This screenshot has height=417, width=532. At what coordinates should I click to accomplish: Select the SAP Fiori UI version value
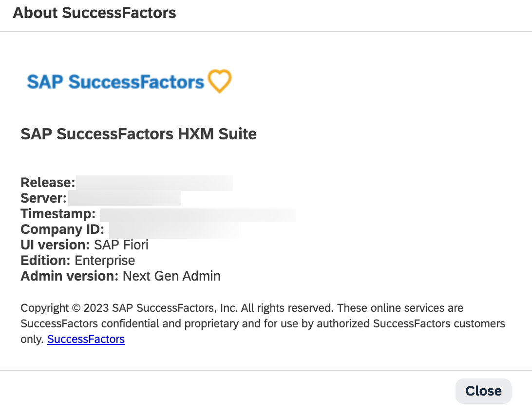[x=121, y=245]
